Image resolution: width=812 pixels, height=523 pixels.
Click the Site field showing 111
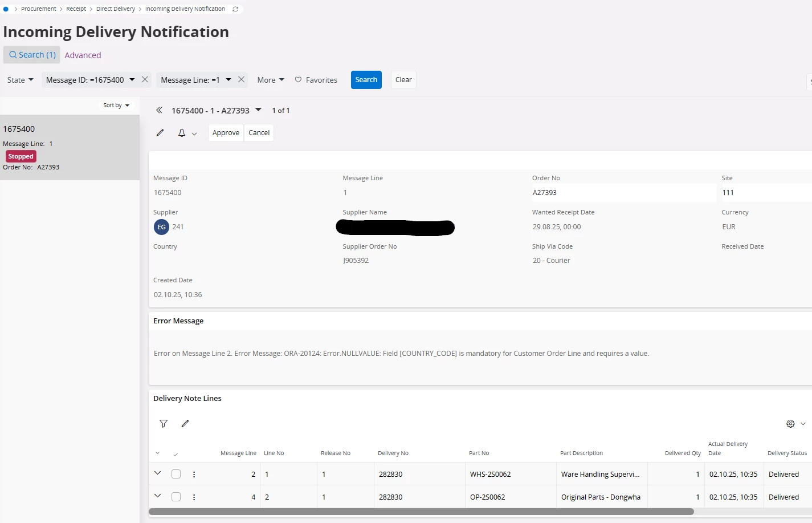[766, 193]
